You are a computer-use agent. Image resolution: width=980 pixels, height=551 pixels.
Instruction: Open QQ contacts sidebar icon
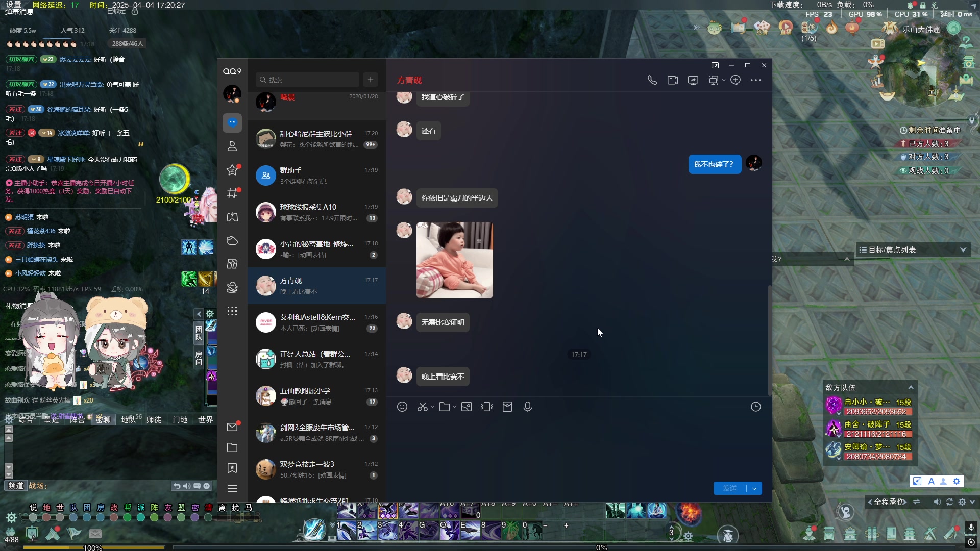tap(232, 146)
